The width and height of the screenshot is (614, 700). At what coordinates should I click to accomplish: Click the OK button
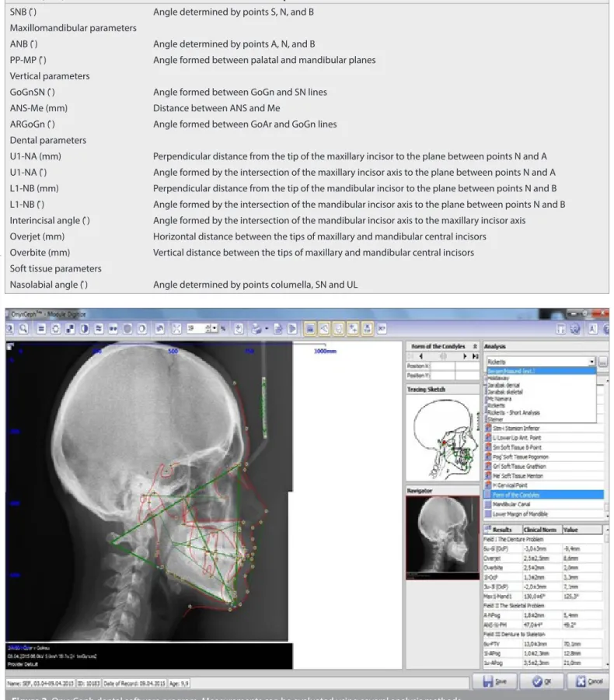(542, 681)
